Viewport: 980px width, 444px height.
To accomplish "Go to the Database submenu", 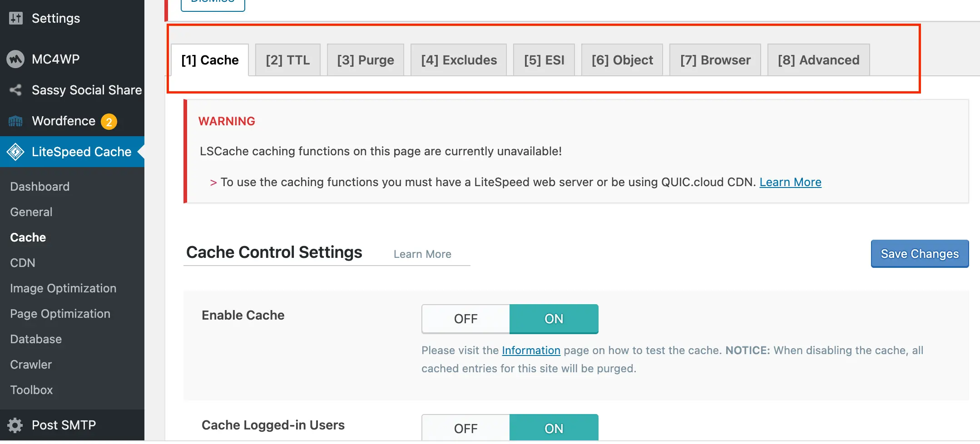I will tap(36, 339).
